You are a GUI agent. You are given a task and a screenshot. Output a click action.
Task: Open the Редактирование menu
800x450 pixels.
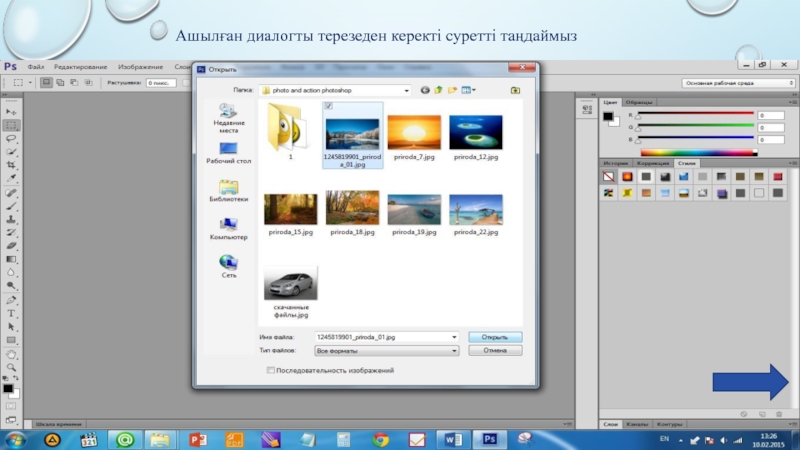click(79, 66)
